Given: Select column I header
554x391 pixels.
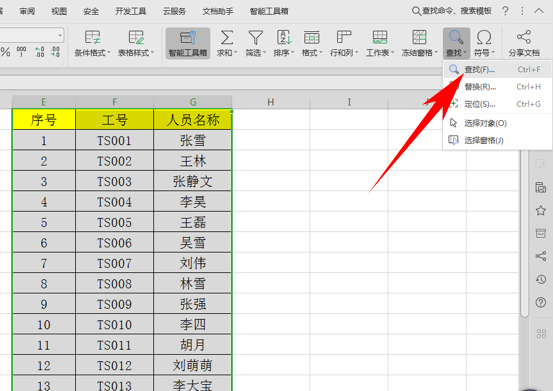Looking at the screenshot, I should (349, 102).
